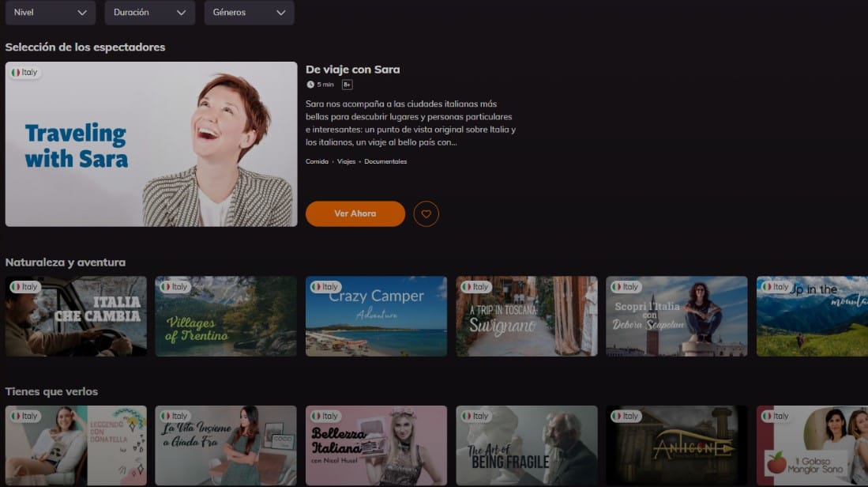Open the Comida genre link
868x487 pixels.
317,160
